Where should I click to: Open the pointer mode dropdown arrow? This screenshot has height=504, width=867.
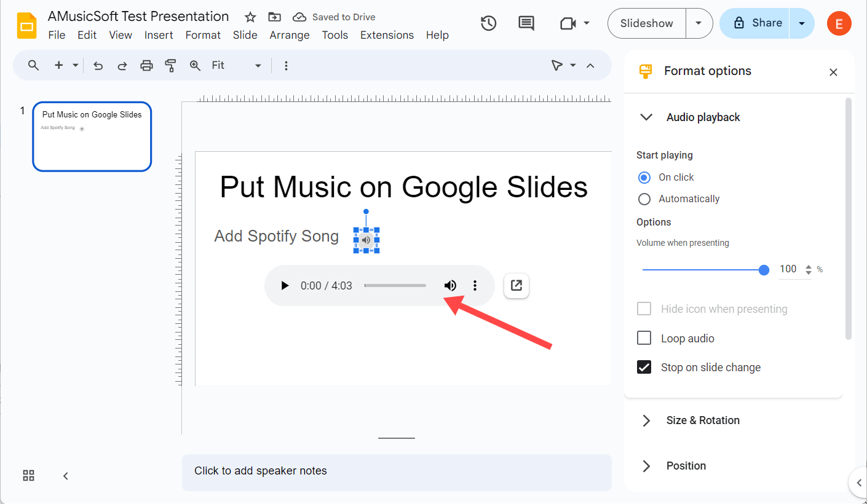point(573,65)
